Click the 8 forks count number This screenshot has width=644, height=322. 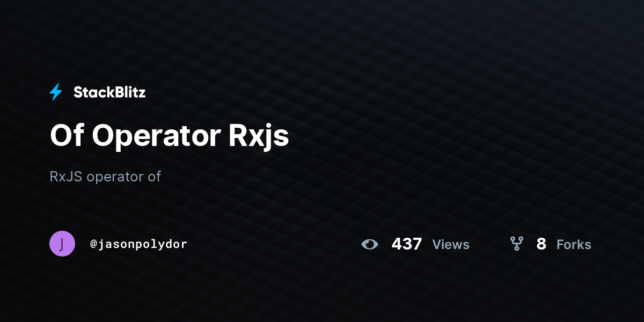[541, 244]
